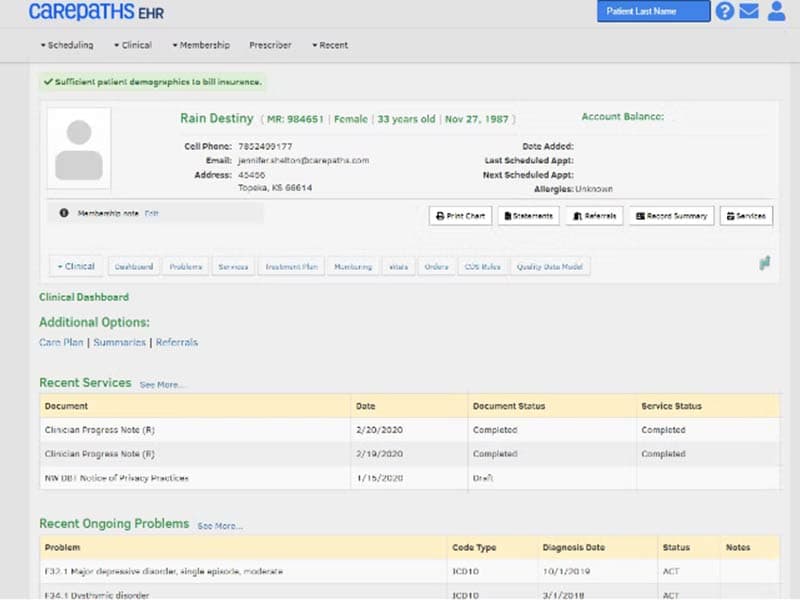Click the membership note info icon
This screenshot has width=800, height=600.
coord(64,213)
